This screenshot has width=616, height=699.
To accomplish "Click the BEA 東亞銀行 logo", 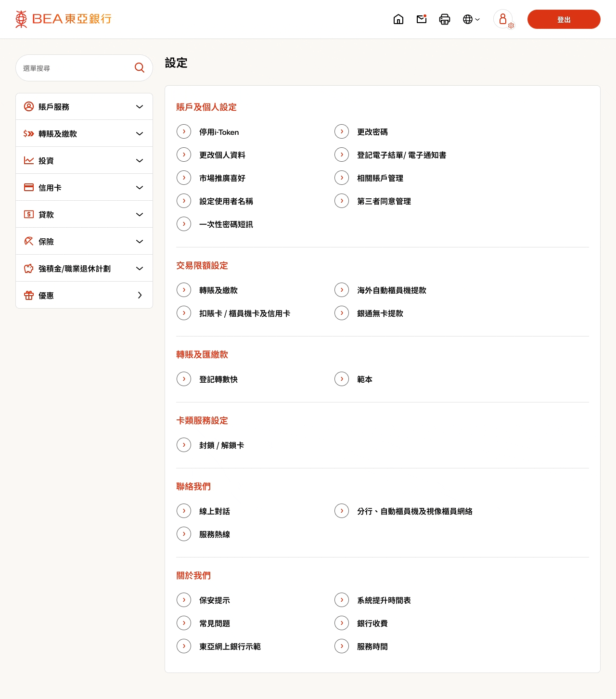I will [64, 19].
